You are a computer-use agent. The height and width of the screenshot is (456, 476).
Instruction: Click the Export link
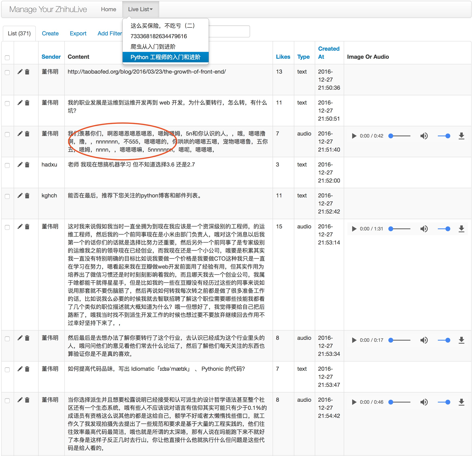click(78, 33)
